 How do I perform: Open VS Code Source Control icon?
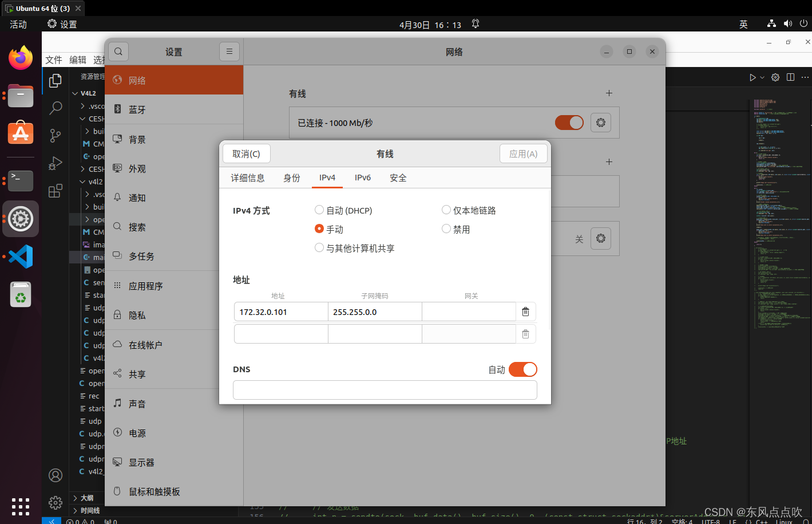click(x=56, y=135)
